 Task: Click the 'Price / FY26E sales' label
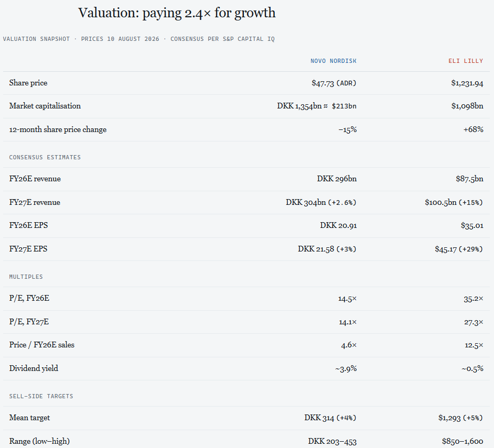pyautogui.click(x=42, y=345)
